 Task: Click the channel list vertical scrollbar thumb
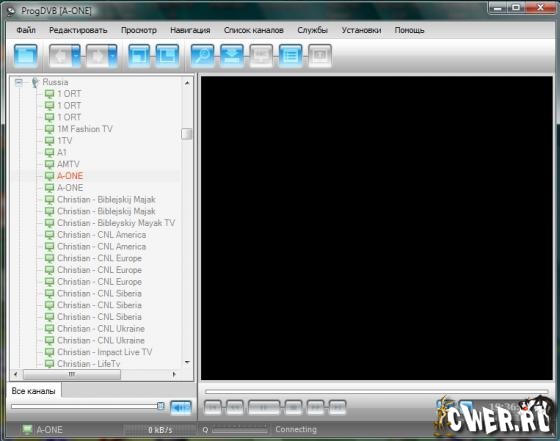[186, 134]
